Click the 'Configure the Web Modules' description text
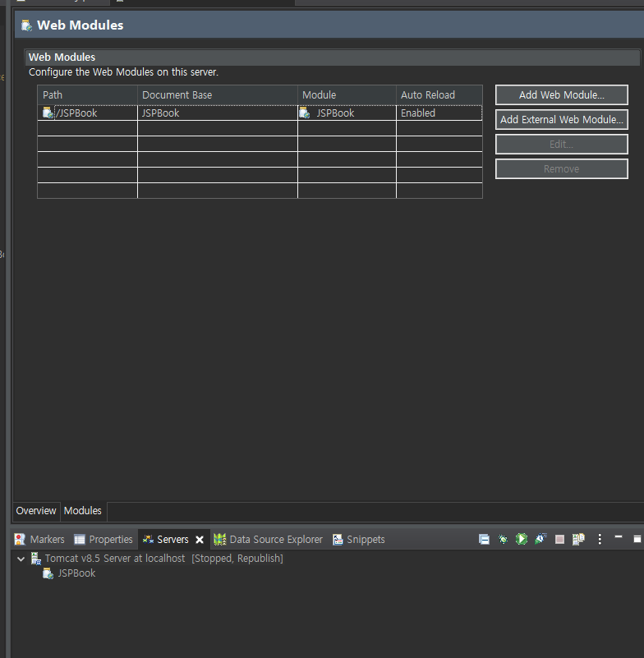This screenshot has width=644, height=658. (123, 72)
